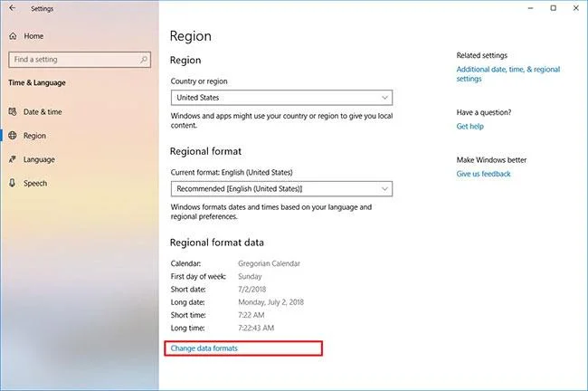Screen dimensions: 588x391
Task: Click Give us feedback link
Action: [483, 174]
